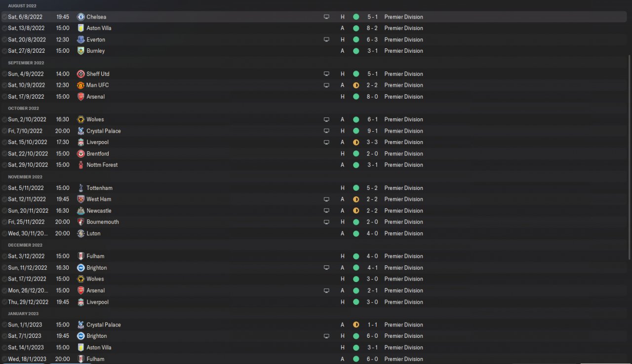This screenshot has width=632, height=364.
Task: Click Wolves badge on 2/10/2022 row
Action: 81,119
